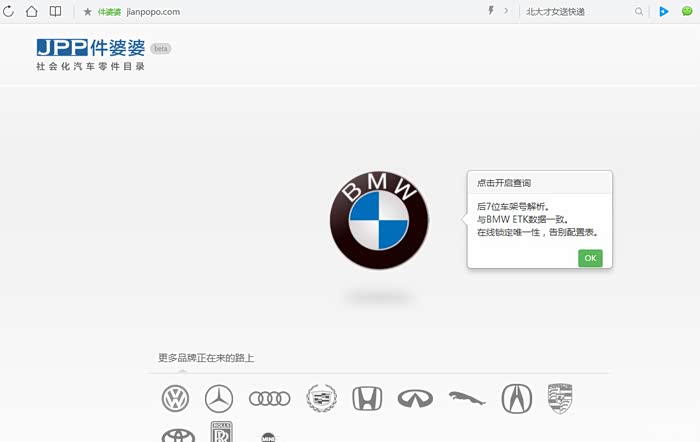Select the Acura brand icon
700x442 pixels.
[516, 398]
